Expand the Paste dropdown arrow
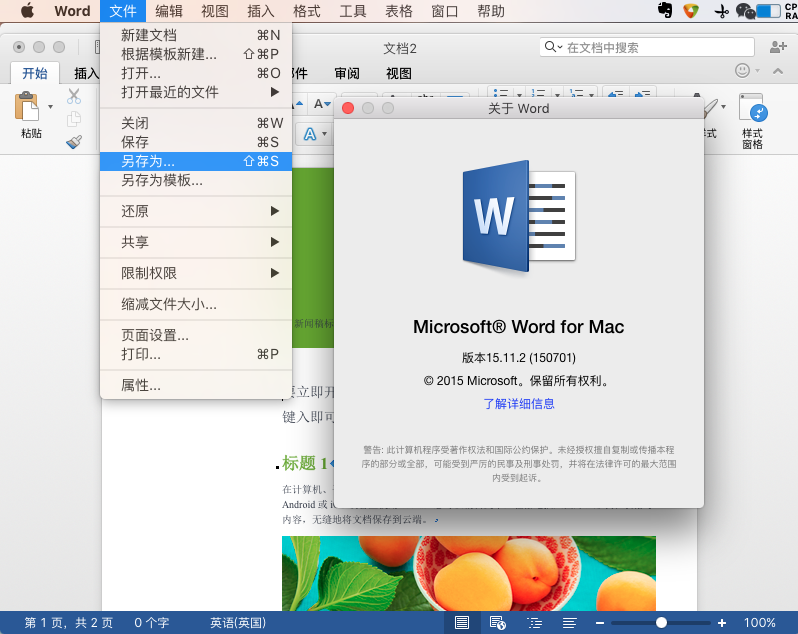 pyautogui.click(x=50, y=107)
